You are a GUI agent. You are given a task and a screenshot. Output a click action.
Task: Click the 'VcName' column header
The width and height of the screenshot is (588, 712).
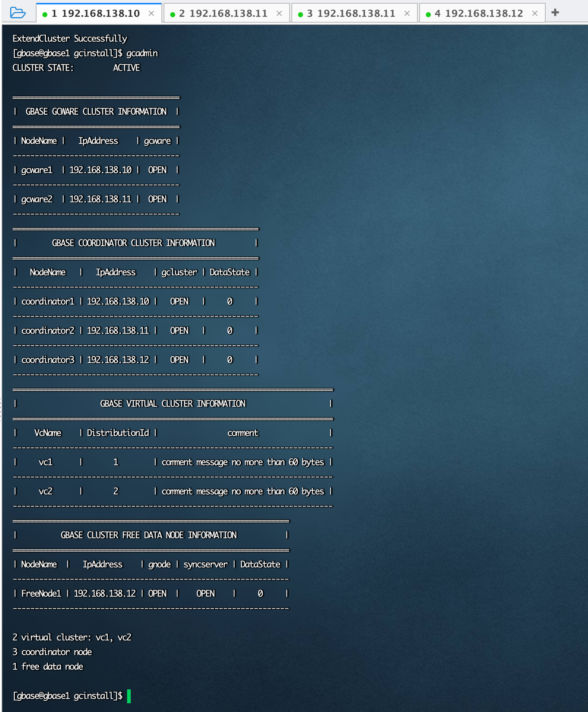(48, 433)
